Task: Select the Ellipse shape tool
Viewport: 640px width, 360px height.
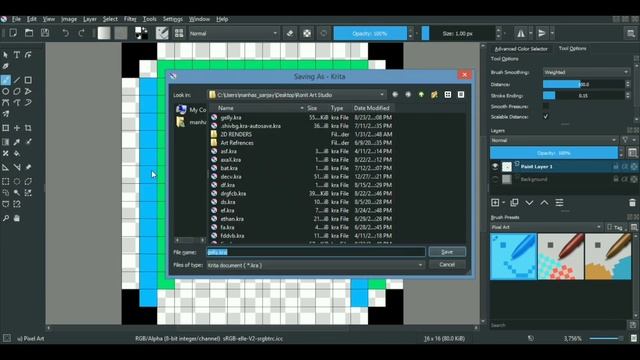Action: coord(6,91)
